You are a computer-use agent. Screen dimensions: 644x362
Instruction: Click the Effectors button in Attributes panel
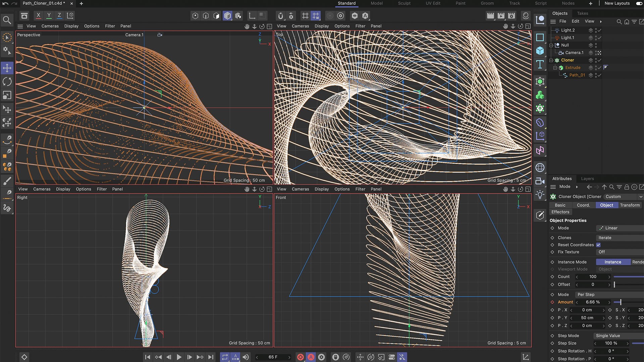click(x=560, y=212)
